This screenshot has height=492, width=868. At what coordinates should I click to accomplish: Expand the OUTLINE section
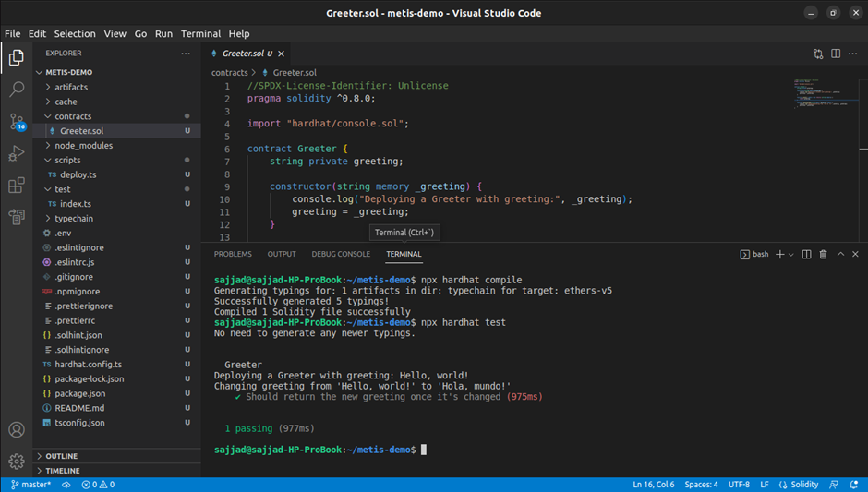pyautogui.click(x=61, y=456)
